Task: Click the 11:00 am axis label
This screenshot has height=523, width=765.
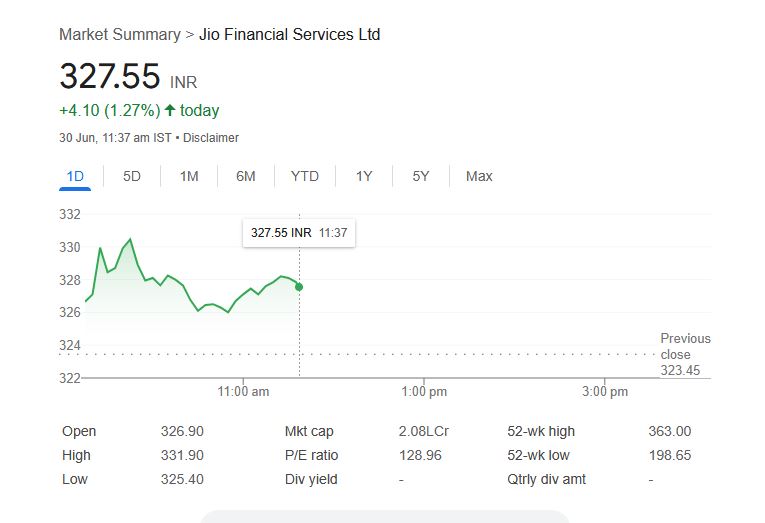Action: 243,392
